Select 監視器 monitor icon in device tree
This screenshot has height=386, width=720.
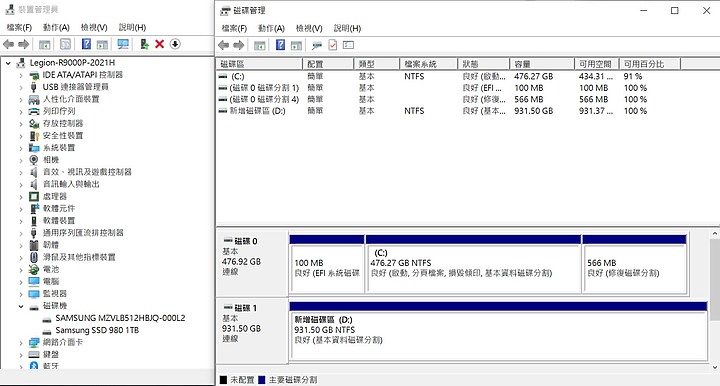pos(34,294)
